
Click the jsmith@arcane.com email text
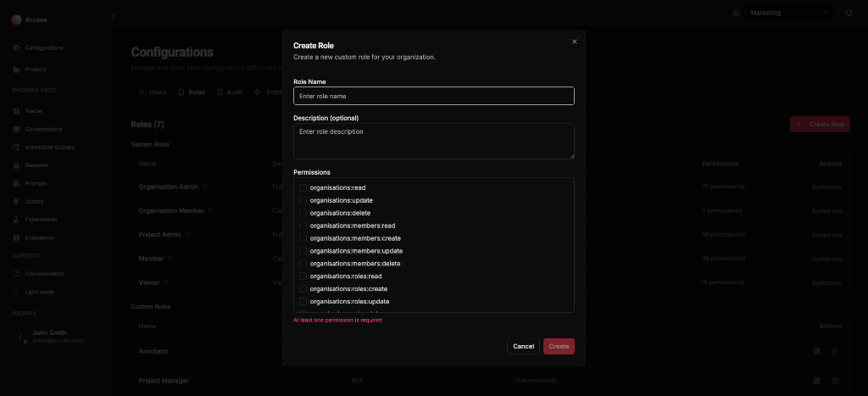pos(58,341)
